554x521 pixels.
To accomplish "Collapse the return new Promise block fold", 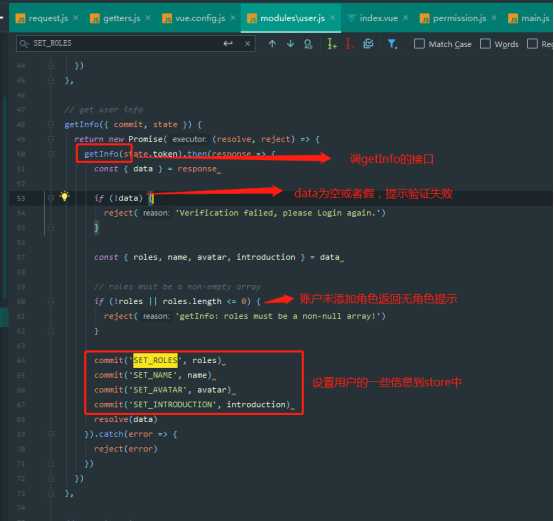I will click(x=51, y=139).
